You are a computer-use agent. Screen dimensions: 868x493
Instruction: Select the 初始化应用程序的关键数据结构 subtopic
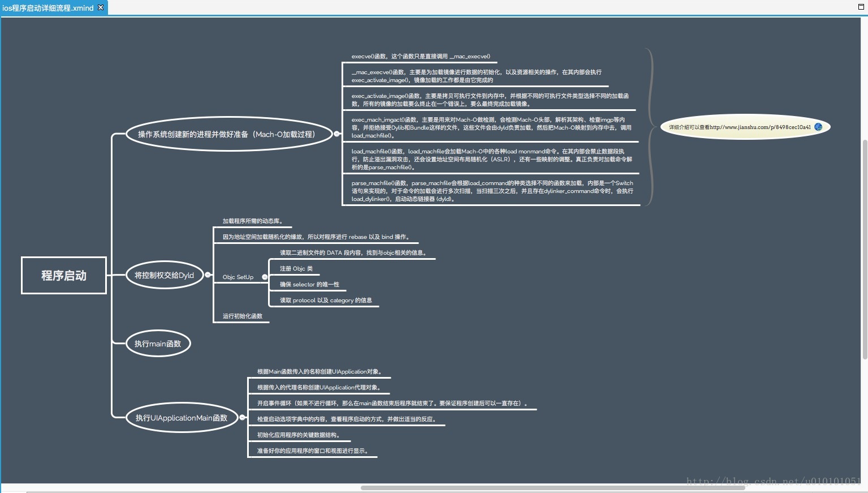point(300,435)
